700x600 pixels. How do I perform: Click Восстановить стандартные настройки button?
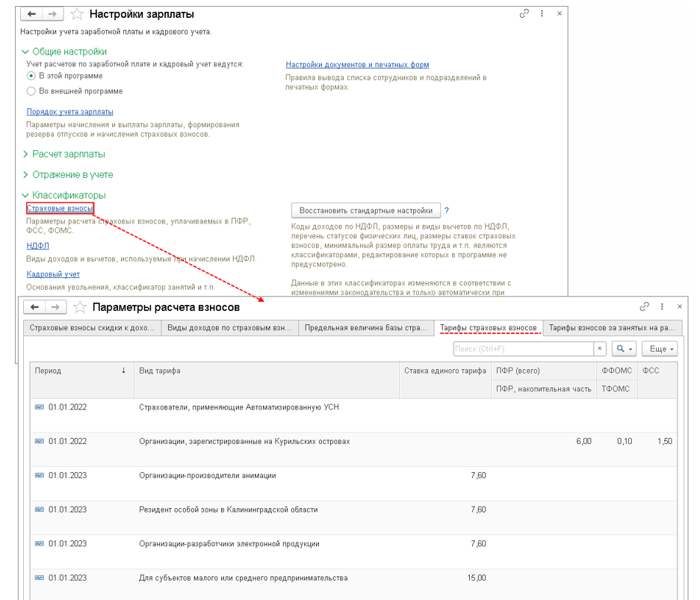365,211
